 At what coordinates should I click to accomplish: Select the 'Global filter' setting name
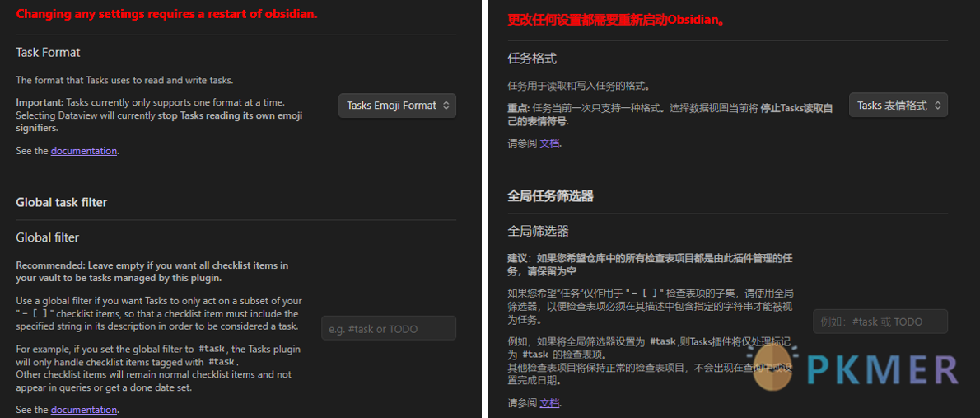(x=48, y=237)
